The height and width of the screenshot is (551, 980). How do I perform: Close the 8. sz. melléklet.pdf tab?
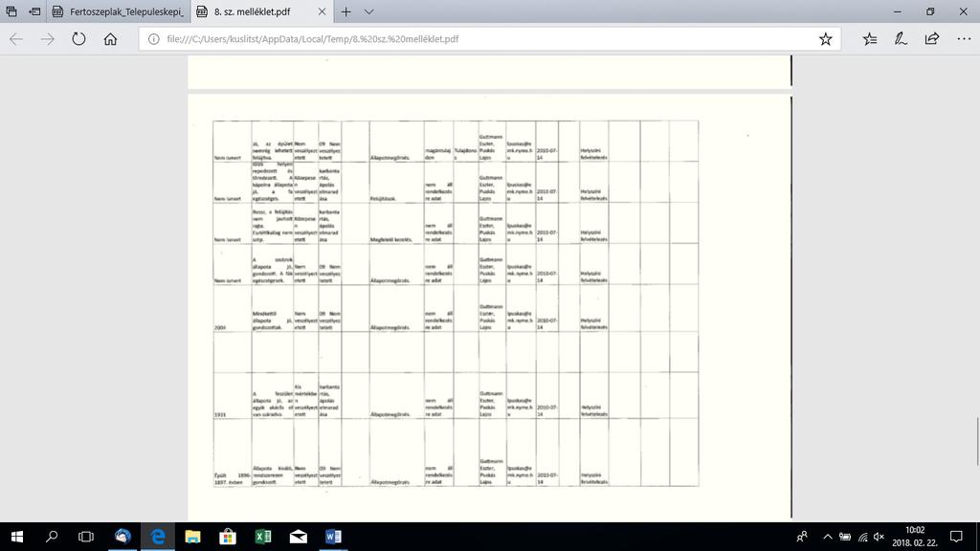[322, 11]
